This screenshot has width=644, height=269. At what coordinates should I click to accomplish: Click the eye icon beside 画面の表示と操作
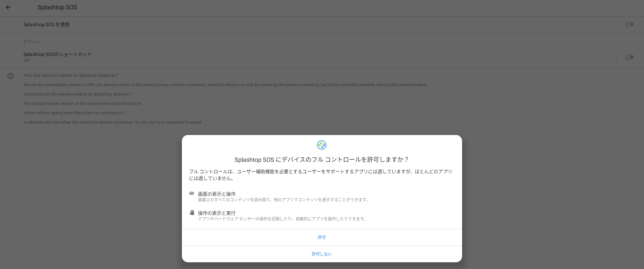coord(192,193)
